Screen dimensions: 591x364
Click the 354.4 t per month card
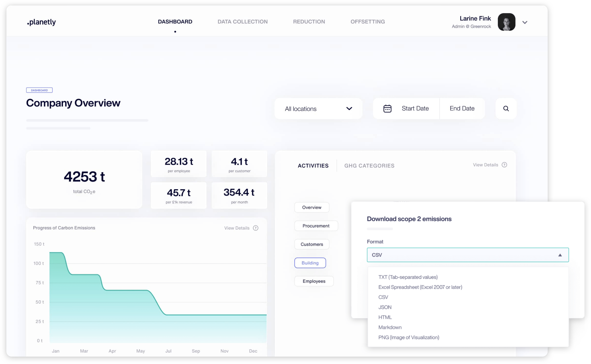click(239, 195)
